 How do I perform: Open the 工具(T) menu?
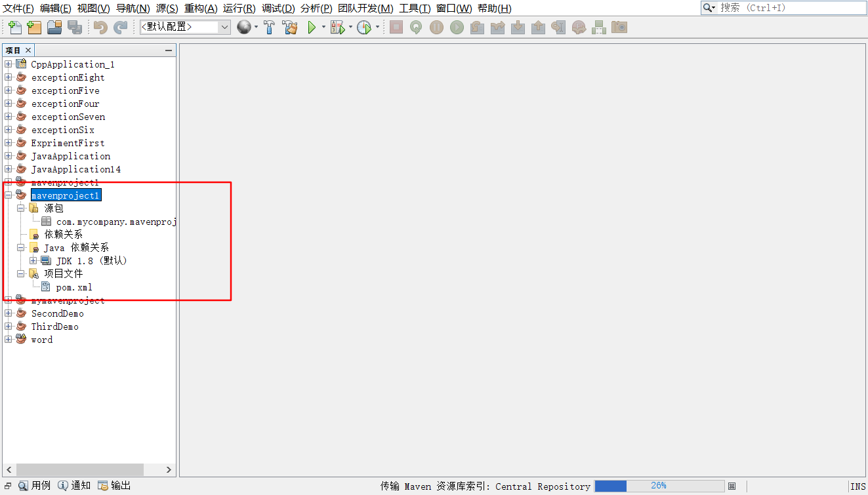coord(415,9)
